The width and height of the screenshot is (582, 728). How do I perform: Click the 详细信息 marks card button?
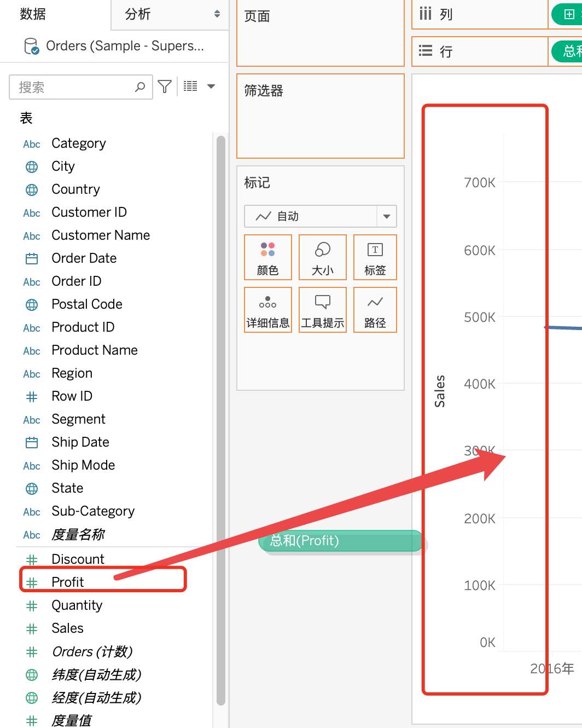point(268,310)
